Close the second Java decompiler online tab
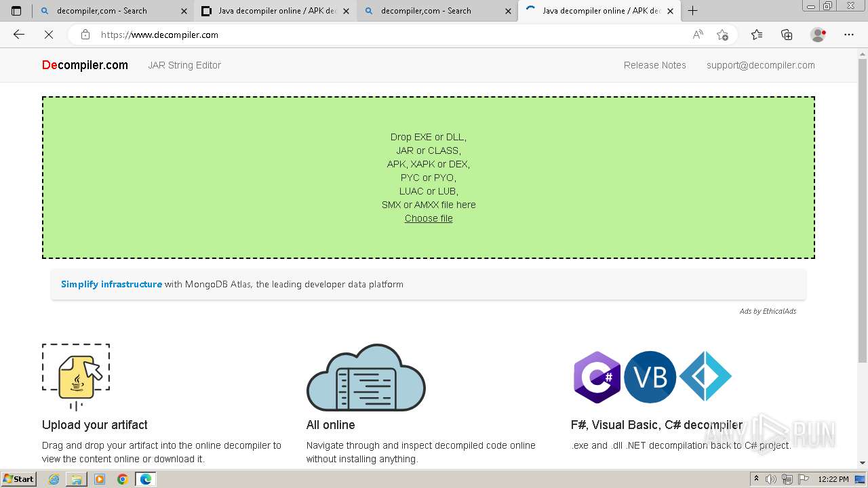The image size is (868, 488). (346, 11)
